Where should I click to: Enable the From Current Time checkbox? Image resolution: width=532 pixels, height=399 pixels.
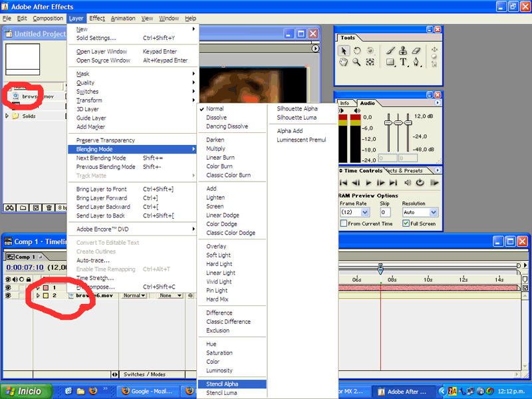click(344, 223)
